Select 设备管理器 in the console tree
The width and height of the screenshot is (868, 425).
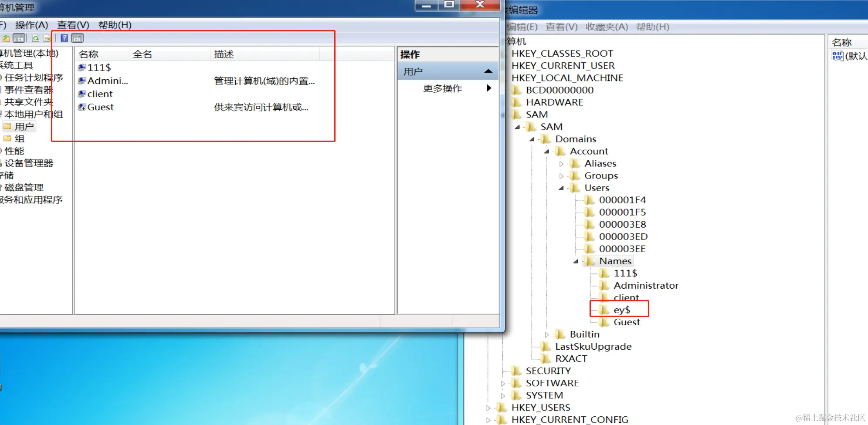pyautogui.click(x=28, y=163)
